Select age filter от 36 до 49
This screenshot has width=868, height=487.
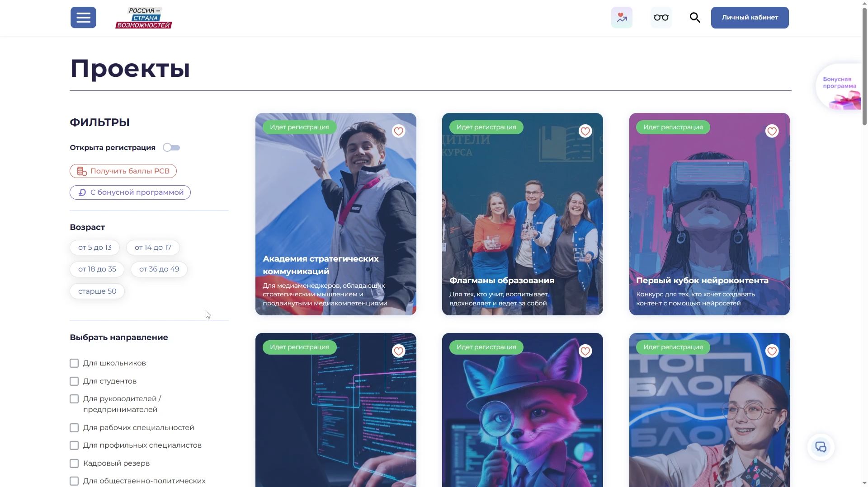coord(159,269)
